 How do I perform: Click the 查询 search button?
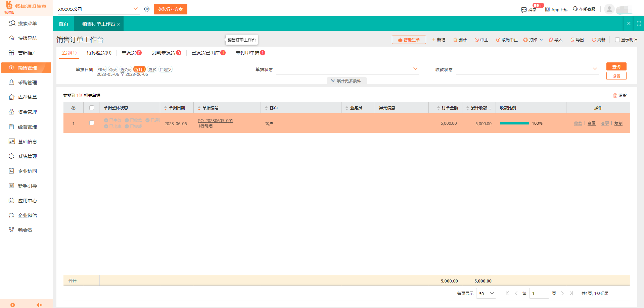[616, 66]
